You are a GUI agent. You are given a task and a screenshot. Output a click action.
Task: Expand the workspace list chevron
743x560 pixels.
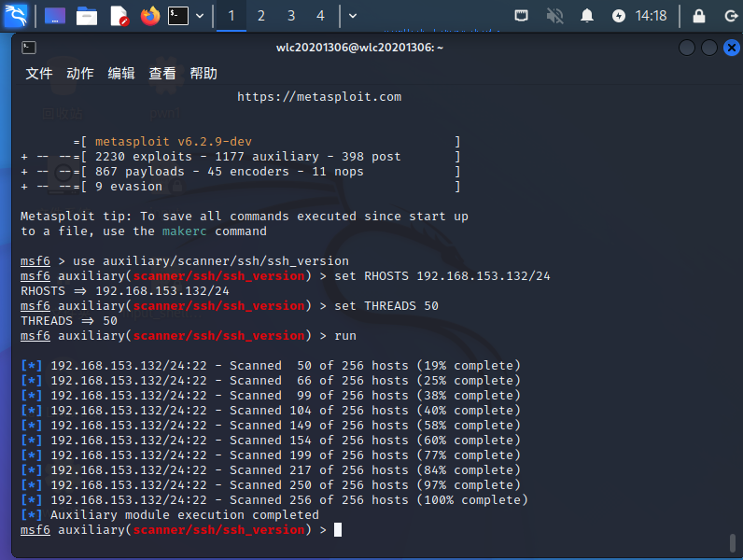[353, 16]
